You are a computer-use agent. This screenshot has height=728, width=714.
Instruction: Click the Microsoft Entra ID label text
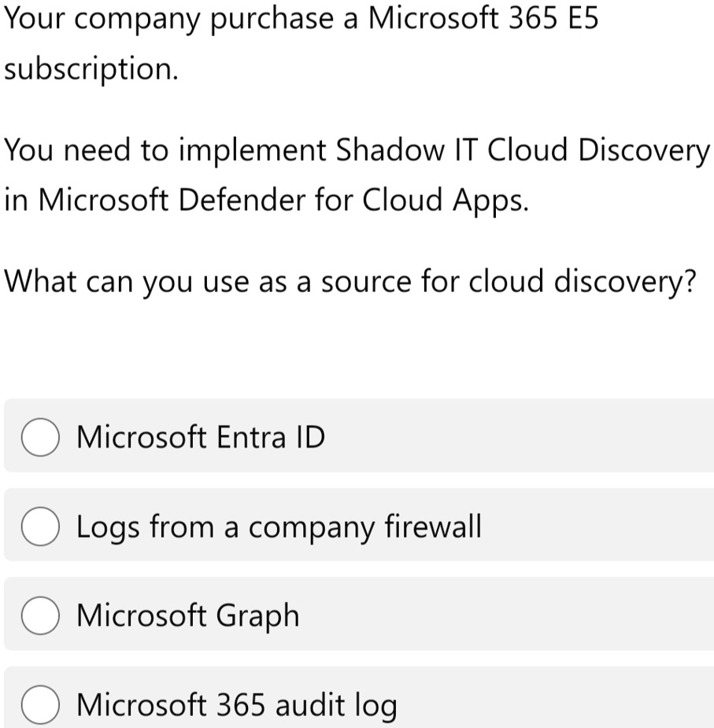coord(201,438)
